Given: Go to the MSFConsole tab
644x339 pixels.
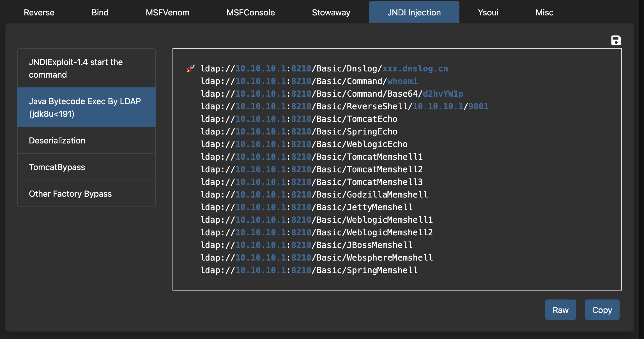Looking at the screenshot, I should click(x=250, y=13).
